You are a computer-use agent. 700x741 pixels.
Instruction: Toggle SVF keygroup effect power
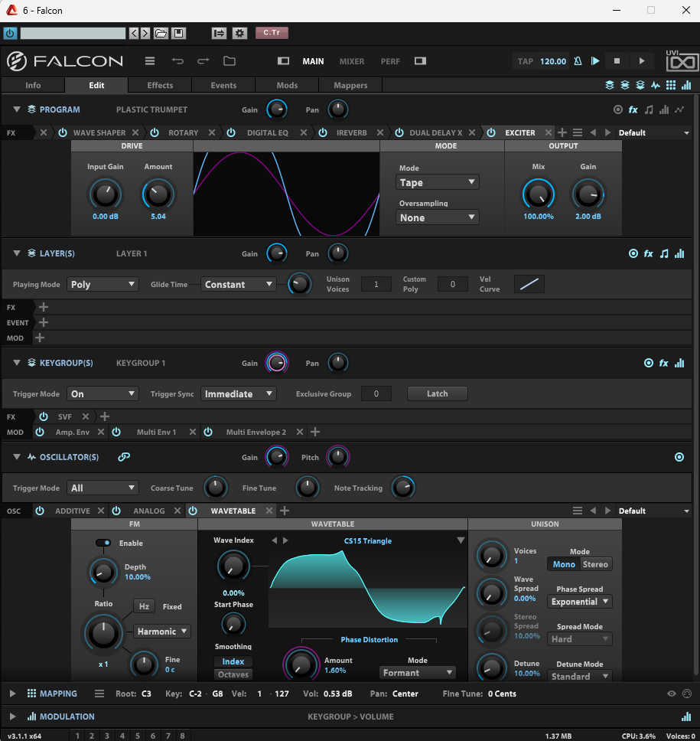click(x=44, y=416)
